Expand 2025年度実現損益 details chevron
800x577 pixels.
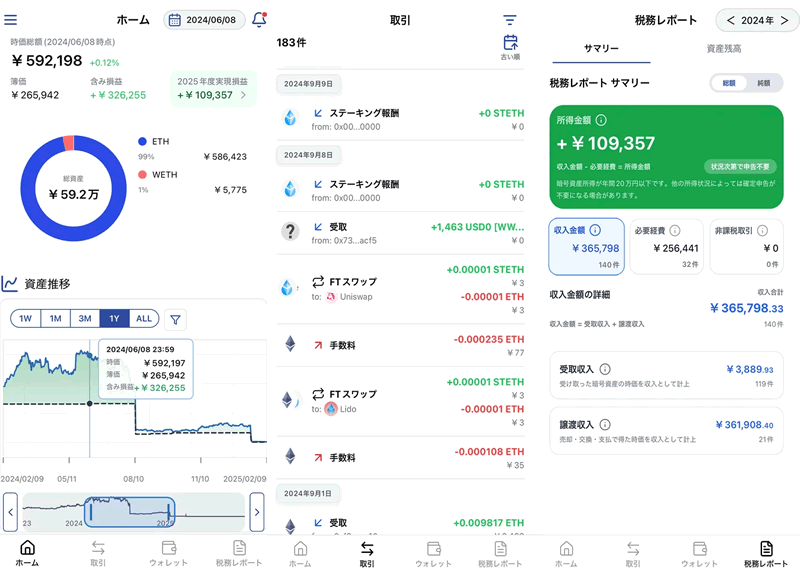(243, 95)
